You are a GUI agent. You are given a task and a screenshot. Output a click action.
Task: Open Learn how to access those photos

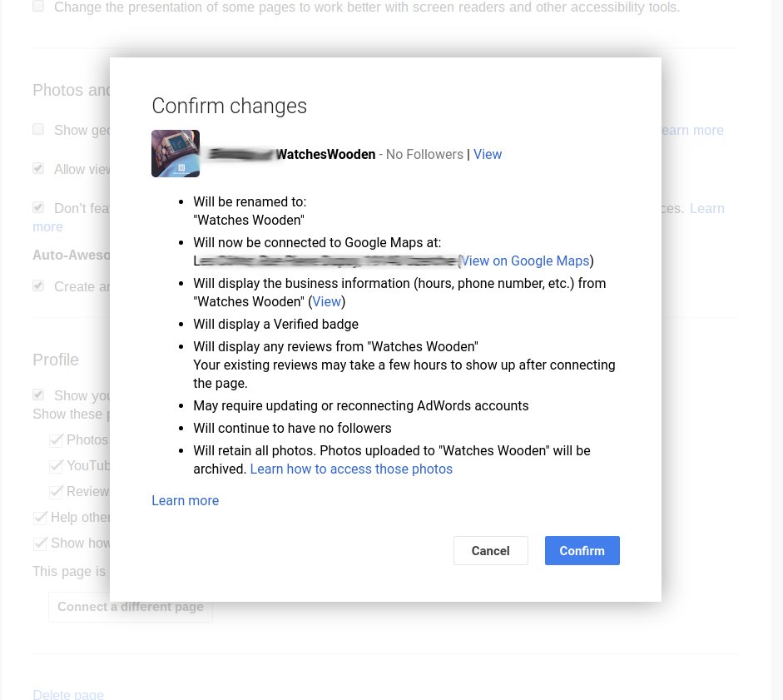(x=351, y=469)
